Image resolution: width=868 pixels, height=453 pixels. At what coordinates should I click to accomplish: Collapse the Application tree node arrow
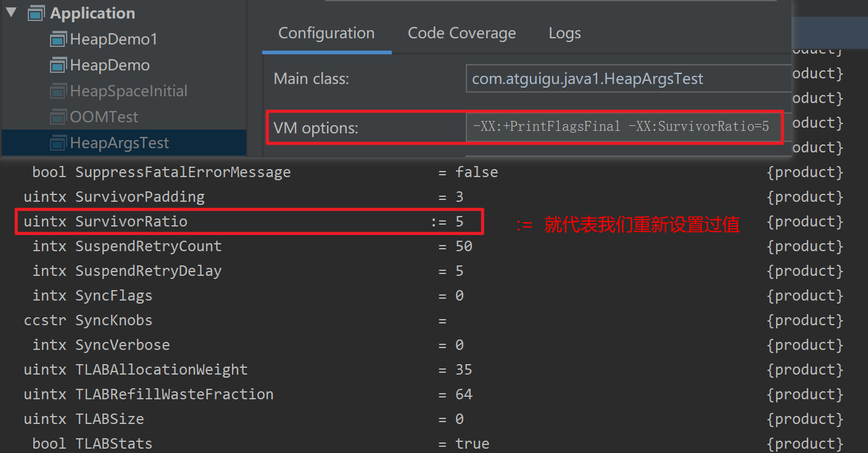11,13
